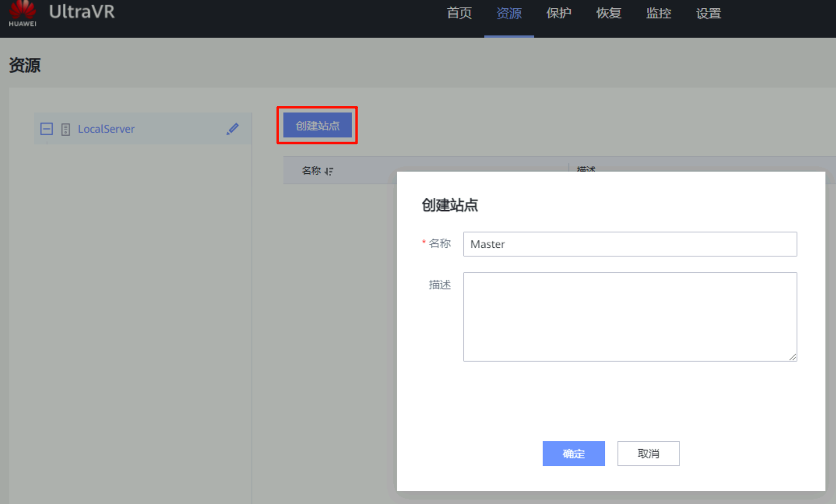Open the 监控 navigation tab
The image size is (836, 504).
pyautogui.click(x=658, y=14)
